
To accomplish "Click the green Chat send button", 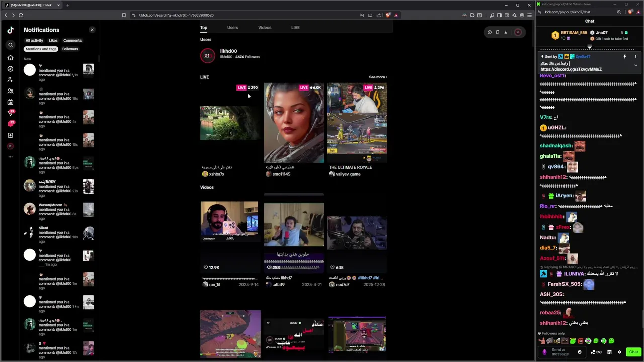I will click(x=633, y=352).
